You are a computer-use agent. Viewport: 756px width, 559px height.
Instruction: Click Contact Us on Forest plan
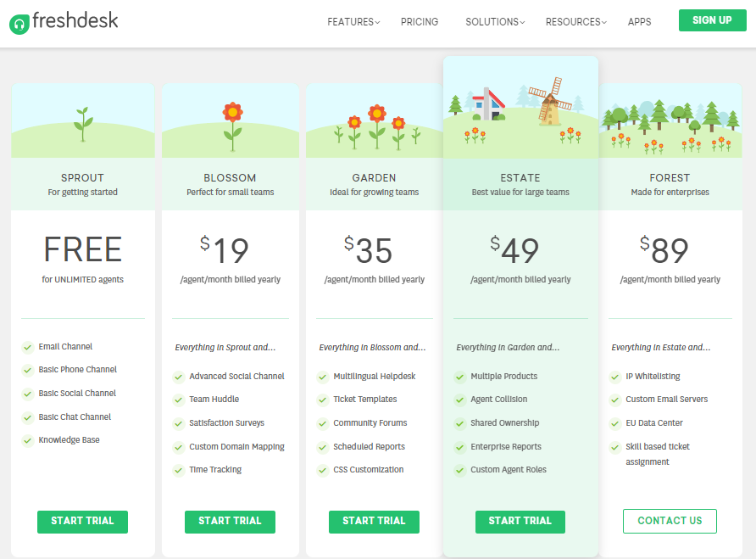(x=670, y=521)
